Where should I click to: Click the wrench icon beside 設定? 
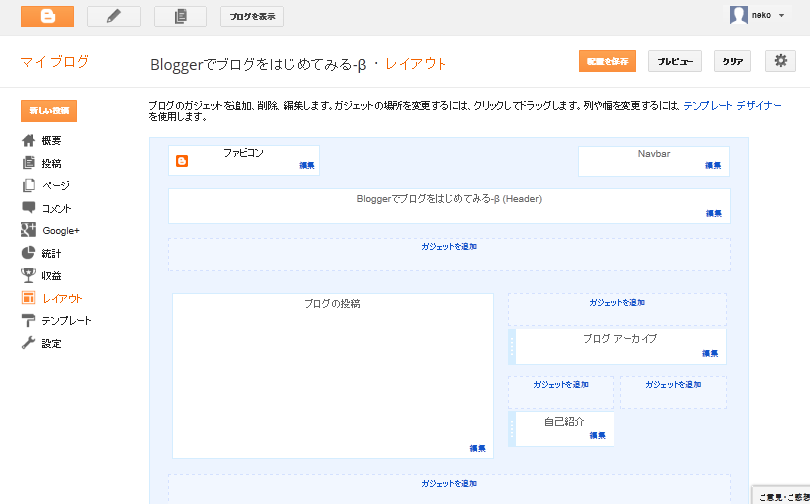point(28,343)
